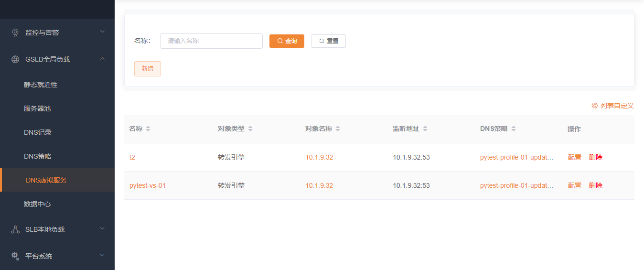Screen dimensions: 644x270
Task: Open the DNS记录 menu item
Action: (x=38, y=132)
